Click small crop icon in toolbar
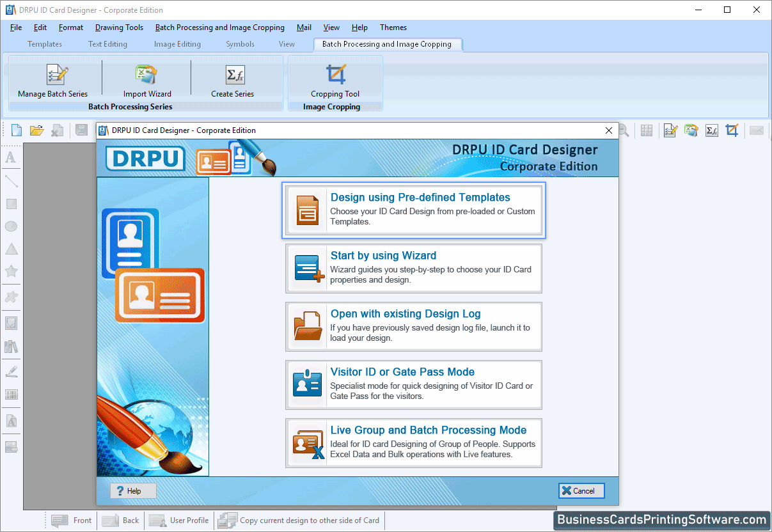772x532 pixels. tap(732, 130)
